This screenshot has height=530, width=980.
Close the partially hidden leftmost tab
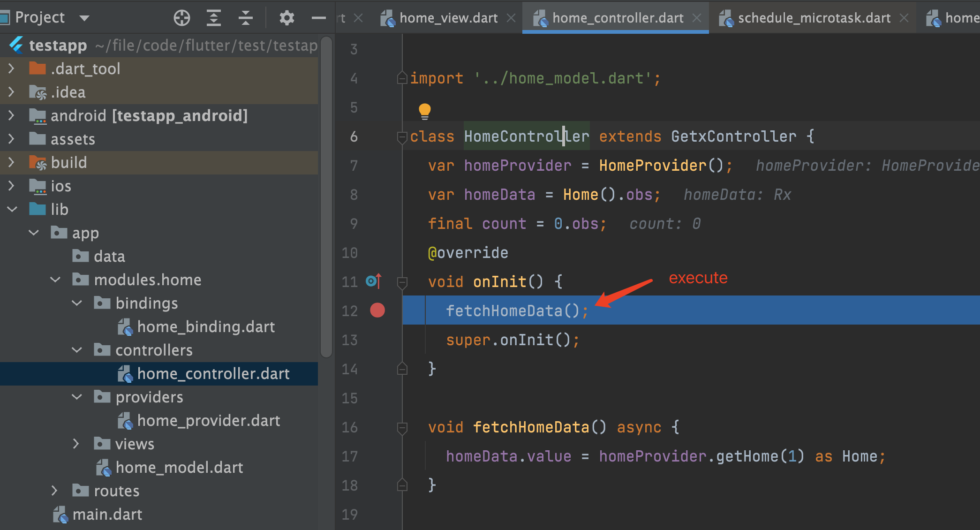(x=358, y=18)
